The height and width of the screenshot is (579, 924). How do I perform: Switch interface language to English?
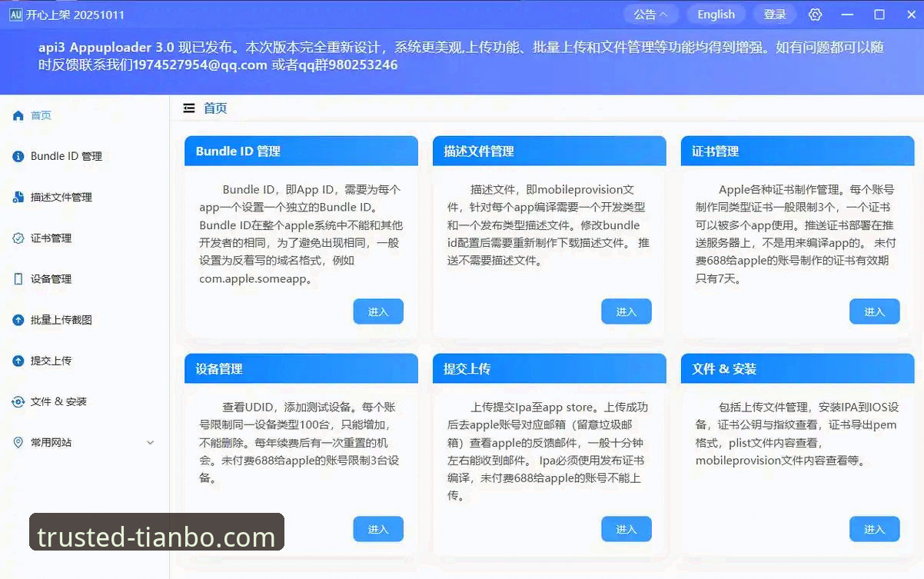716,13
